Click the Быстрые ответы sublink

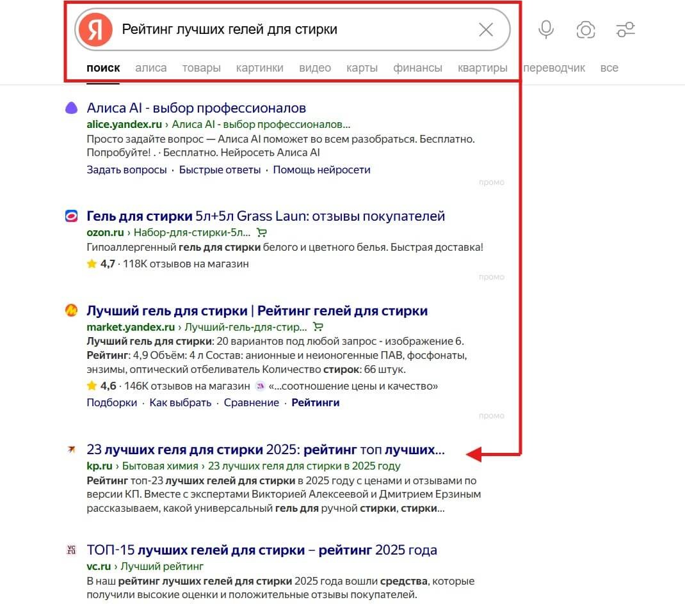tap(220, 170)
